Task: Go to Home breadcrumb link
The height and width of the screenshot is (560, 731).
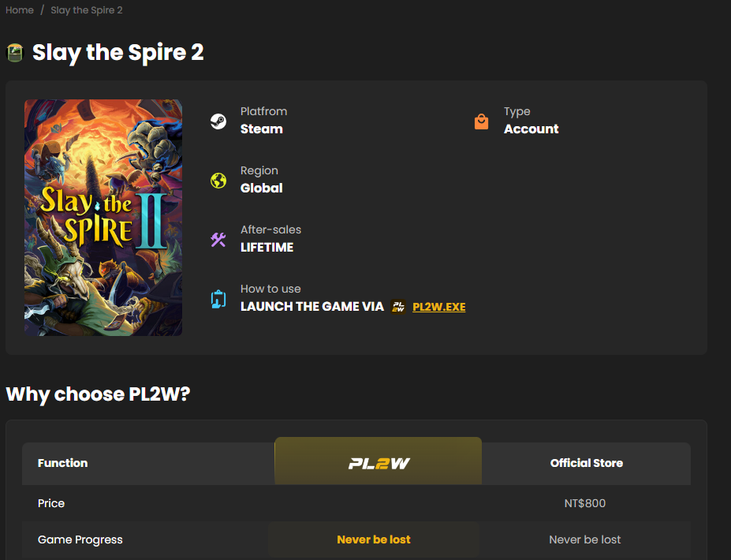Action: pyautogui.click(x=20, y=10)
